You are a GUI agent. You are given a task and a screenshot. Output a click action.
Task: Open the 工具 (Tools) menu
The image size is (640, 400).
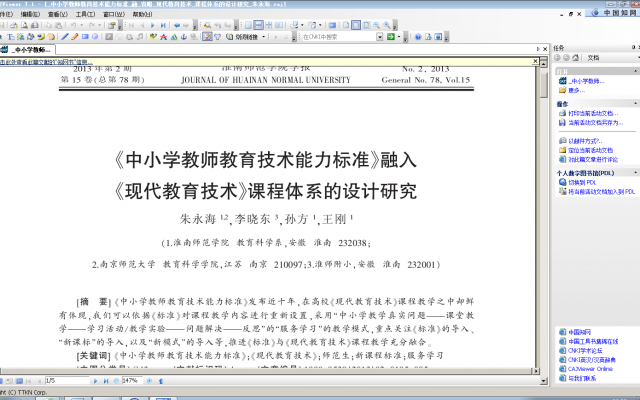85,14
